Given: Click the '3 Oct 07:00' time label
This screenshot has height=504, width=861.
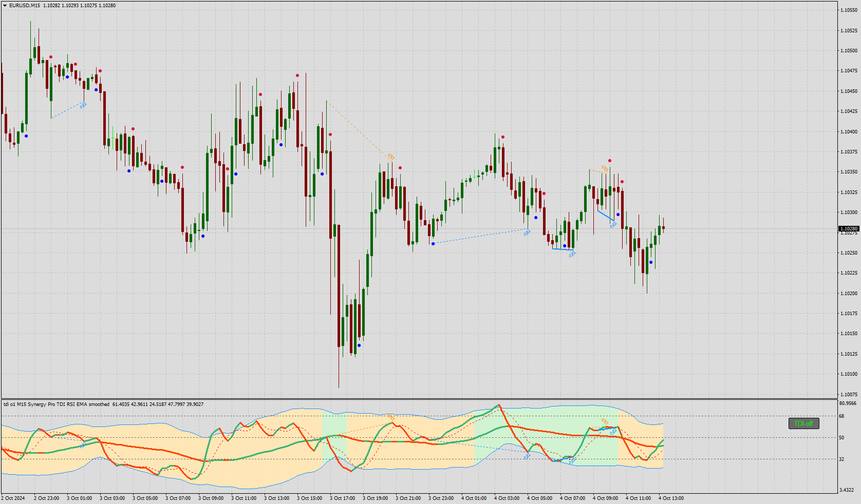Looking at the screenshot, I should pos(178,498).
